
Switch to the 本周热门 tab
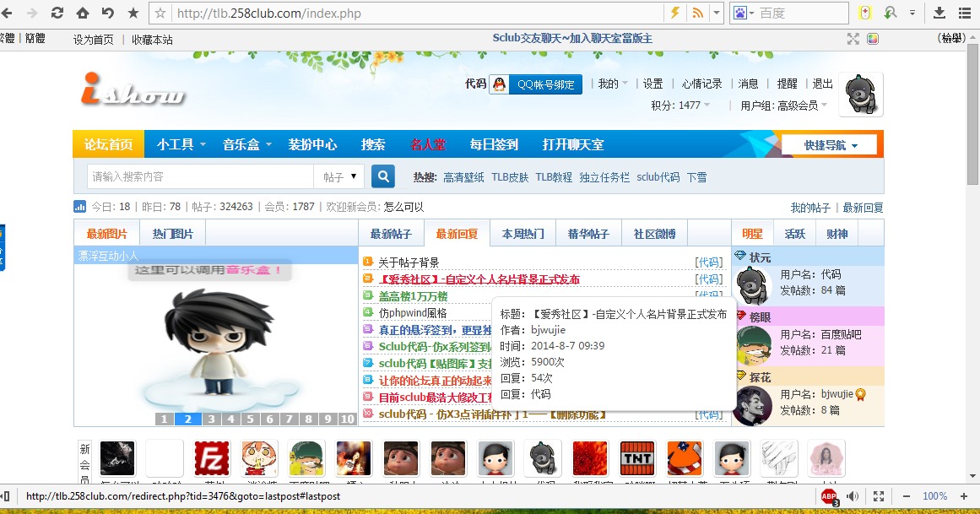click(523, 234)
